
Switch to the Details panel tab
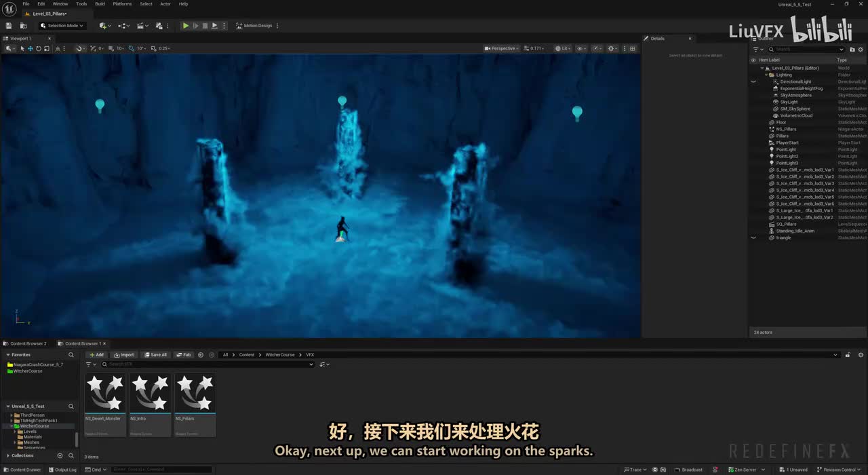658,39
